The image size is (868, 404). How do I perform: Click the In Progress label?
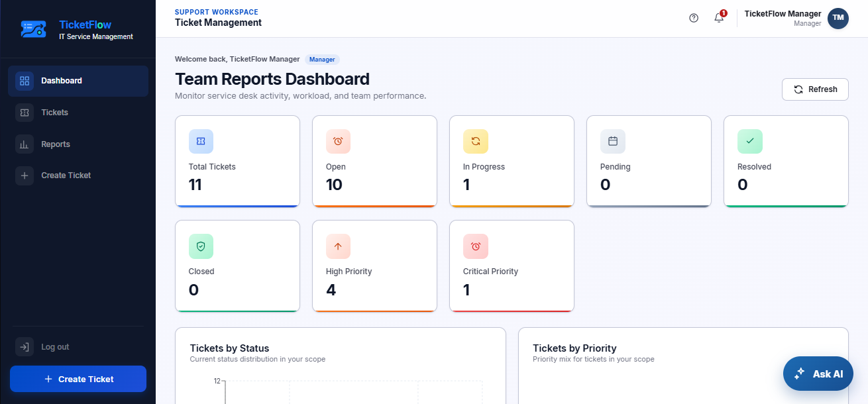(x=484, y=167)
